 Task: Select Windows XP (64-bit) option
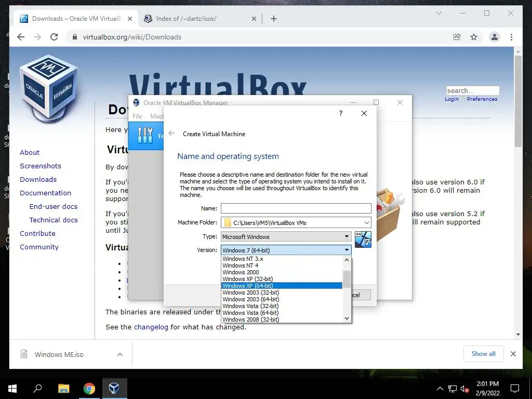click(x=282, y=286)
